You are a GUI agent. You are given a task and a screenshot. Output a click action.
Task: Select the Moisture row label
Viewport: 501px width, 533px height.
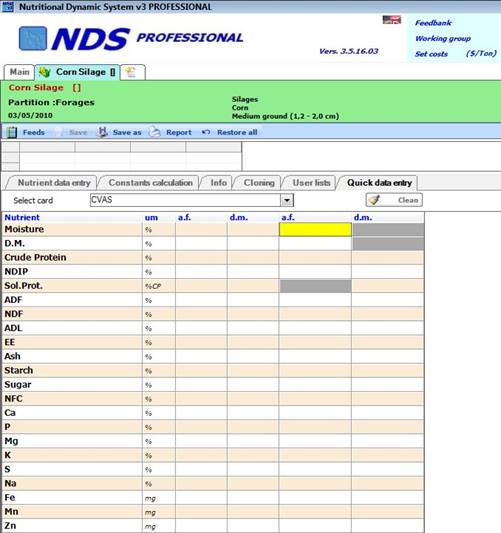(24, 229)
